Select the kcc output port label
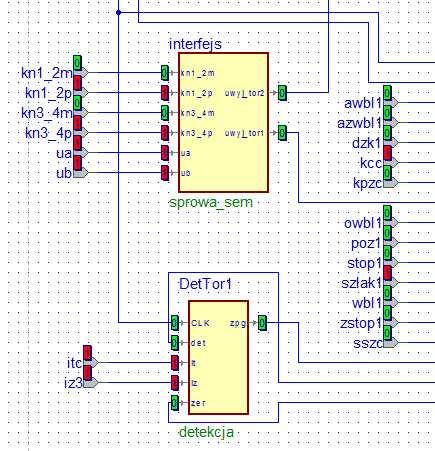The height and width of the screenshot is (451, 435). coord(371,163)
